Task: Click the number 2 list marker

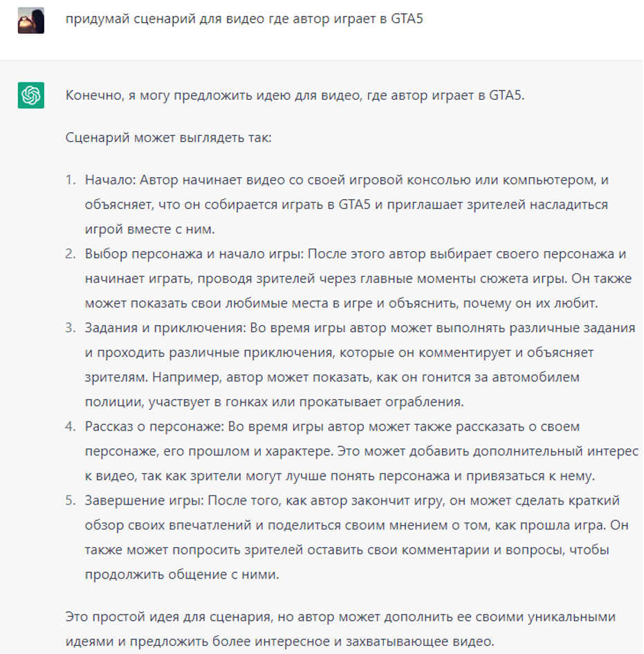Action: 71,253
